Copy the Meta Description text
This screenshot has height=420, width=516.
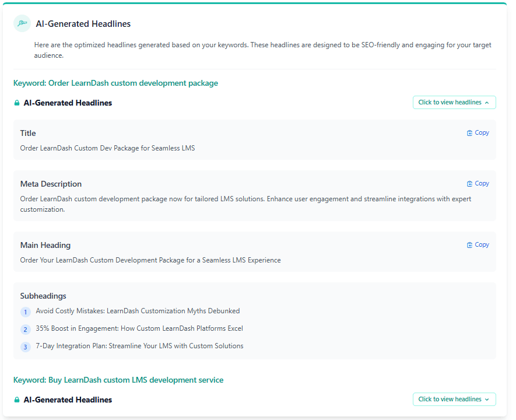pyautogui.click(x=478, y=183)
